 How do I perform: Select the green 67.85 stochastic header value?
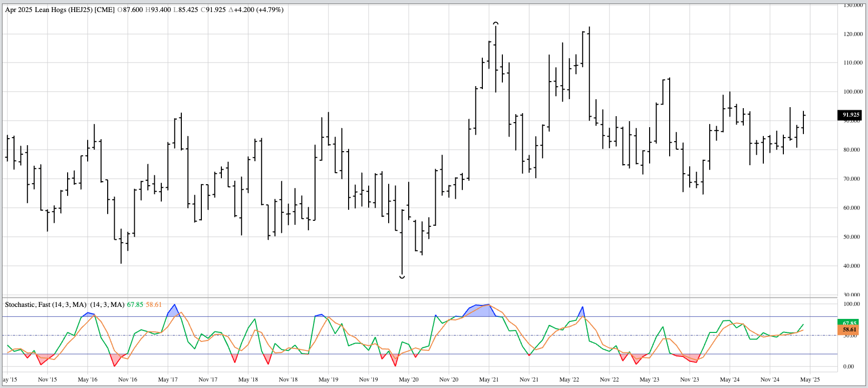pyautogui.click(x=135, y=305)
